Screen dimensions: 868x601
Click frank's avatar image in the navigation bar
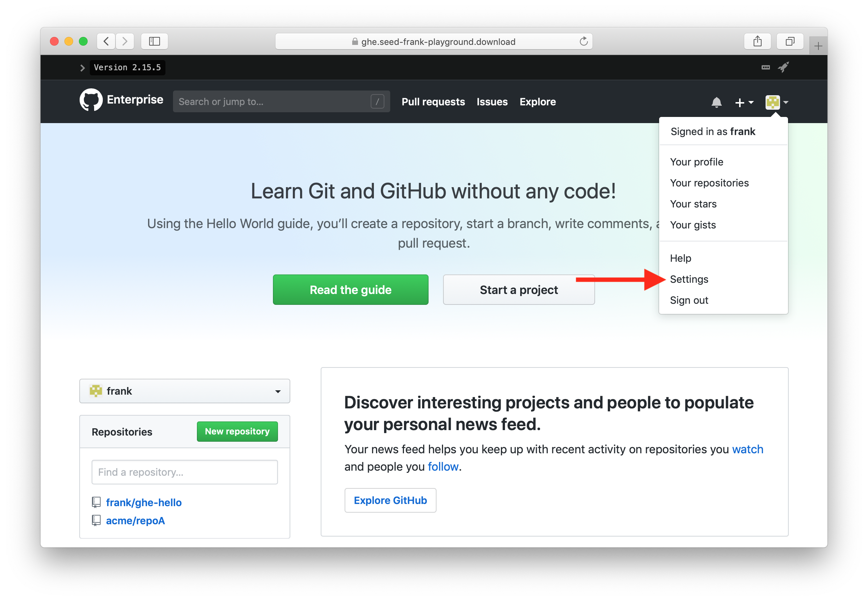773,102
